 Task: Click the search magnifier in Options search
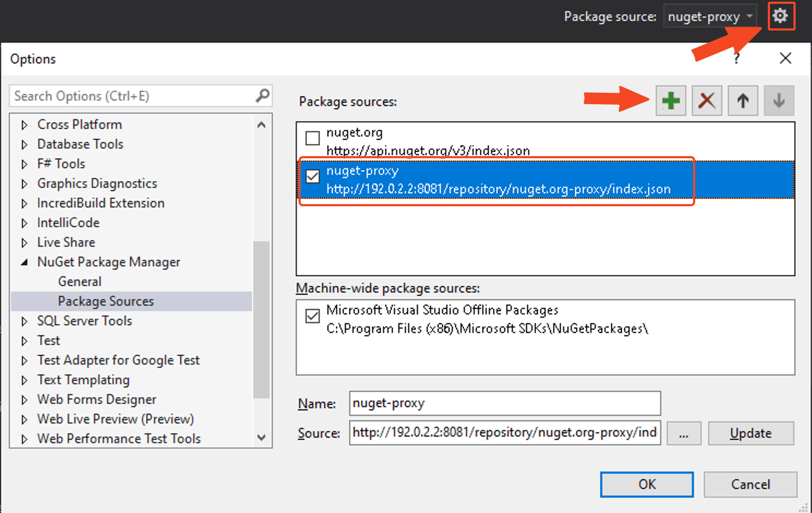262,96
